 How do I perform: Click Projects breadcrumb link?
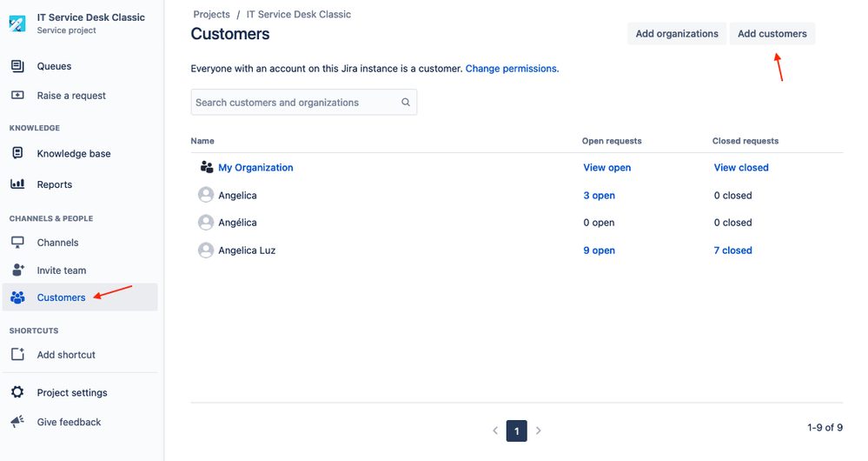(x=211, y=15)
